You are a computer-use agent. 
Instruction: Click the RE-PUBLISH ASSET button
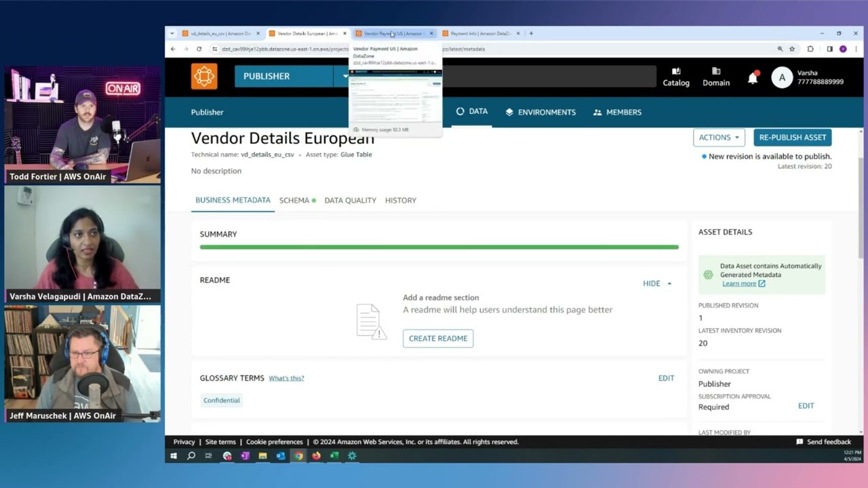pyautogui.click(x=793, y=138)
